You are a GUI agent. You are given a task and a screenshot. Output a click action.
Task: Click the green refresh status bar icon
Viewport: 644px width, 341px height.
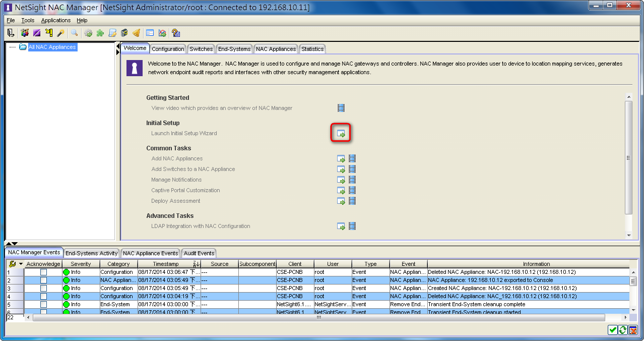(x=623, y=330)
